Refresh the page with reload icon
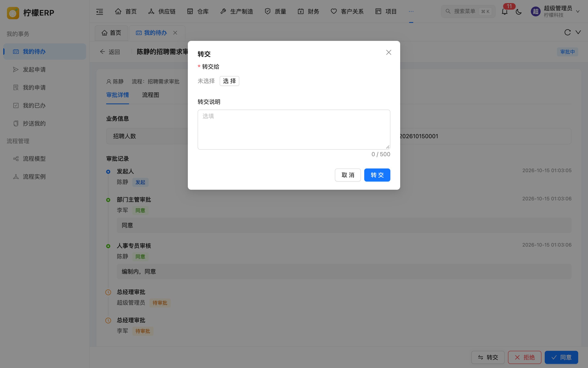 pos(567,32)
